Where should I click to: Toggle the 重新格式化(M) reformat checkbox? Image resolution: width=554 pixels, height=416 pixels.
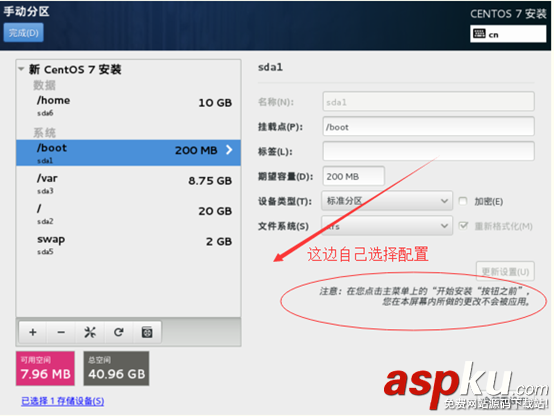click(x=463, y=226)
